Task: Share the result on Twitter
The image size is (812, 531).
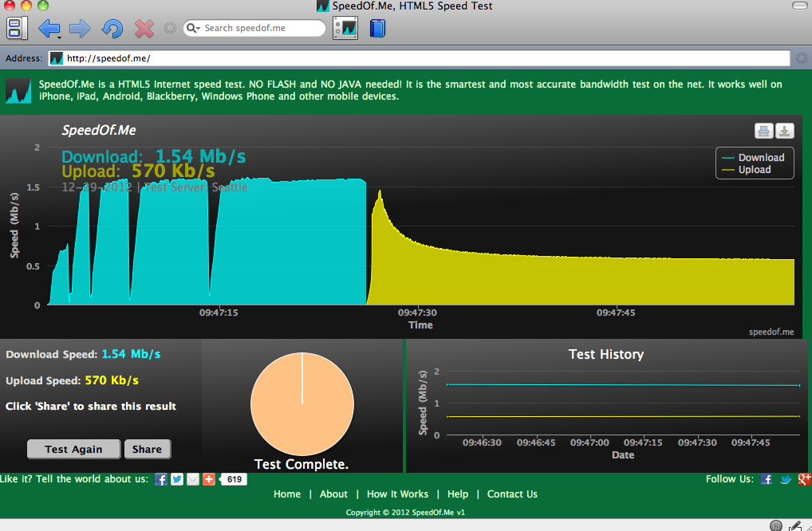Action: pos(177,479)
